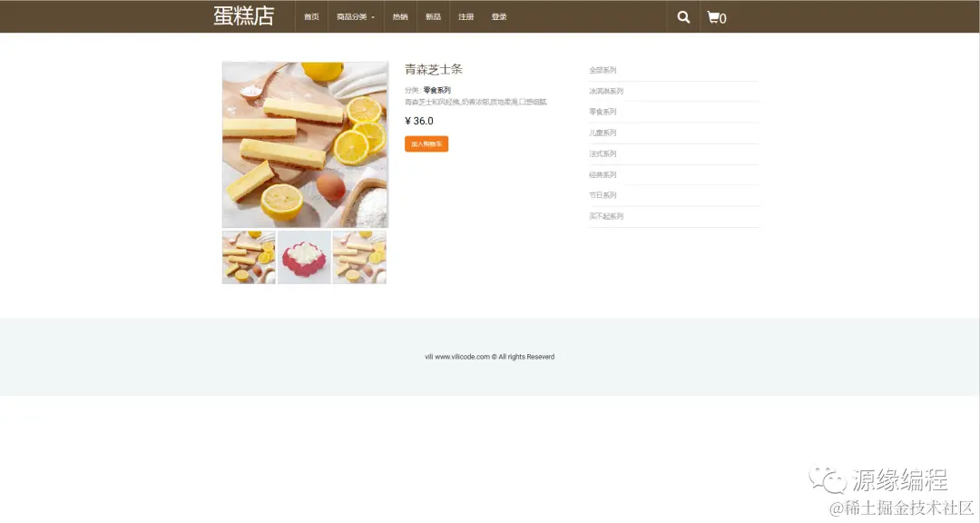Open the search icon in the navbar
Screen dimensions: 980x523
(682, 16)
